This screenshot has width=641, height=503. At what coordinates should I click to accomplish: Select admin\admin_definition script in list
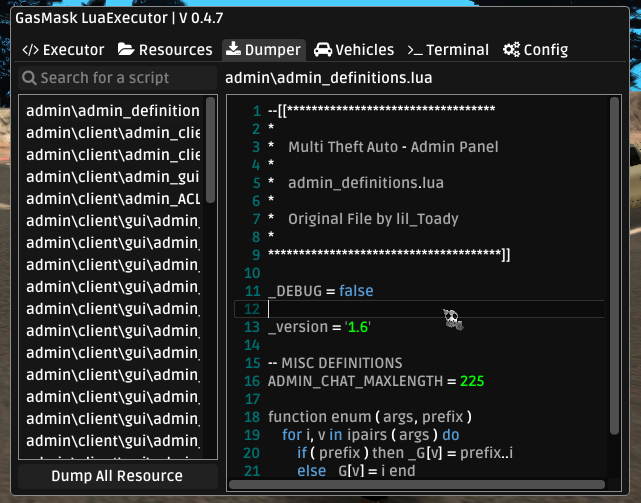[x=113, y=111]
